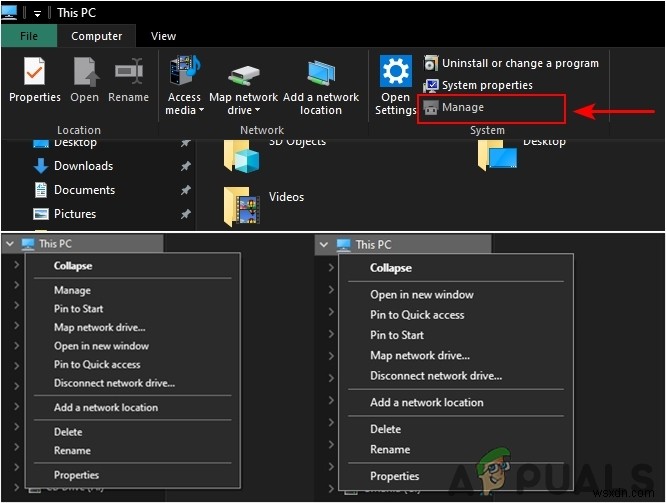Click the Uninstall or change a program icon
The width and height of the screenshot is (666, 503).
[430, 63]
